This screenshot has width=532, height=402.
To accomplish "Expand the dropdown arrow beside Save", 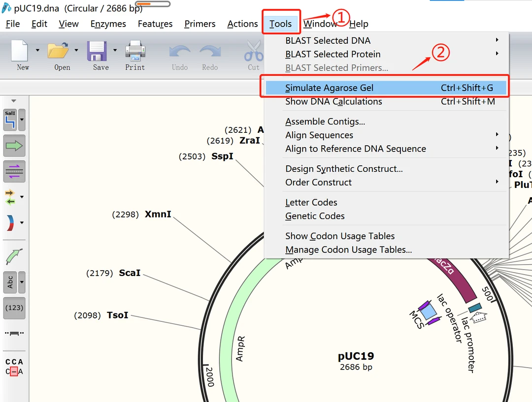I will coord(115,50).
